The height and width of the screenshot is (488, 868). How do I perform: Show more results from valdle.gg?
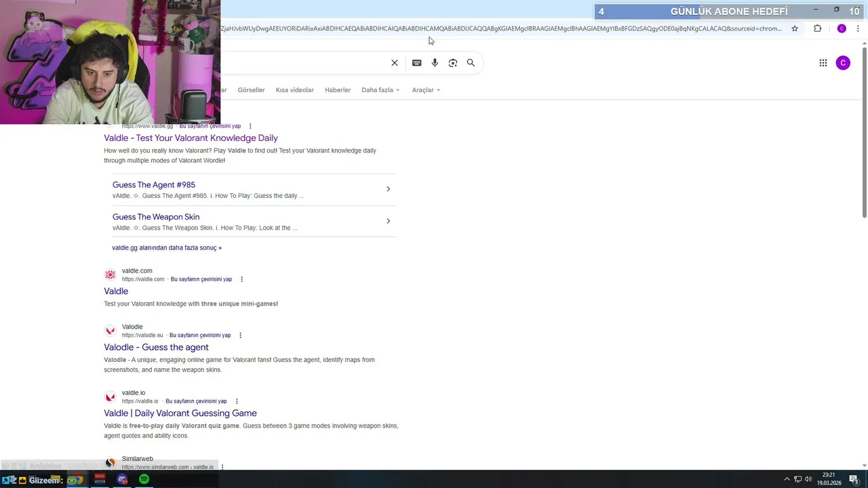point(167,248)
